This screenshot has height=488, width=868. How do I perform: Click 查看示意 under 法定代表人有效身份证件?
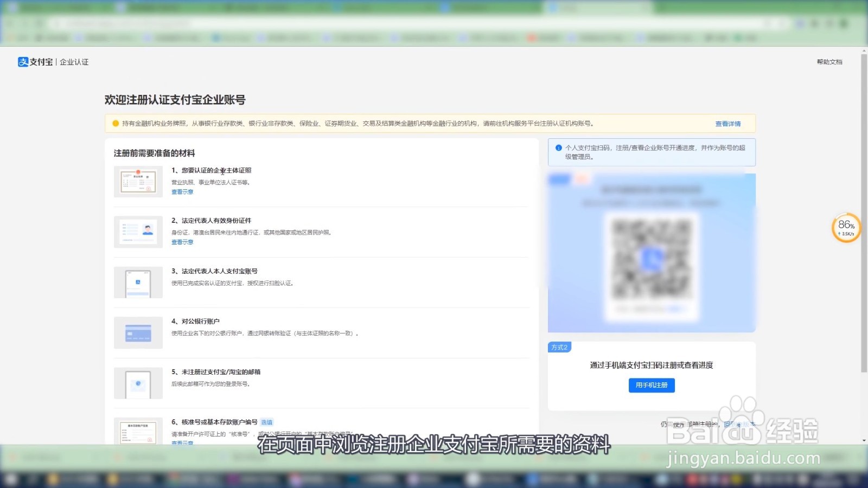point(182,242)
